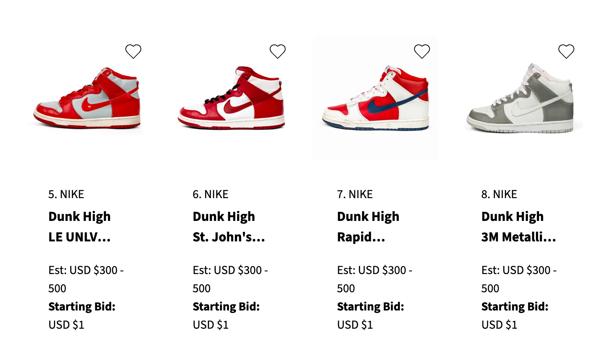This screenshot has height=364, width=607.
Task: View the grey 3M Metallic sneaker photo
Action: tap(520, 99)
